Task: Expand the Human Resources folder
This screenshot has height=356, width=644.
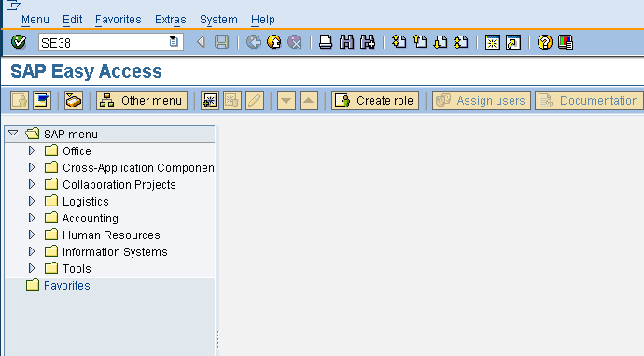Action: point(32,235)
